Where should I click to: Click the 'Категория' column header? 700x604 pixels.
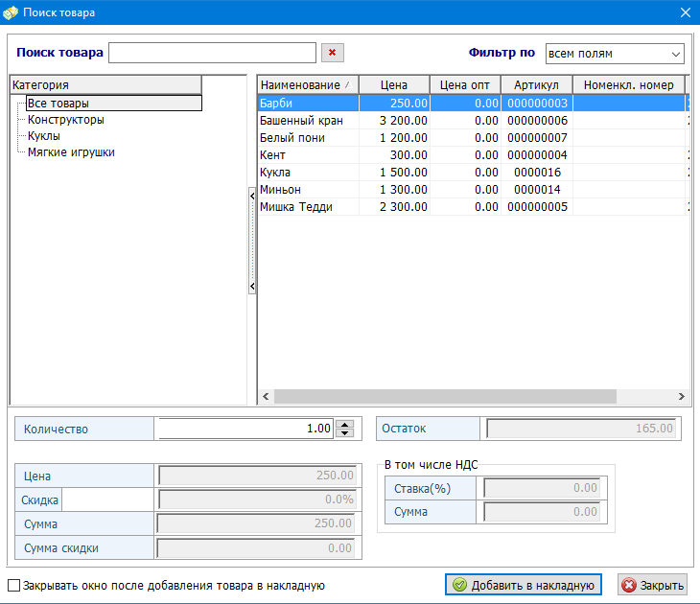pyautogui.click(x=105, y=84)
